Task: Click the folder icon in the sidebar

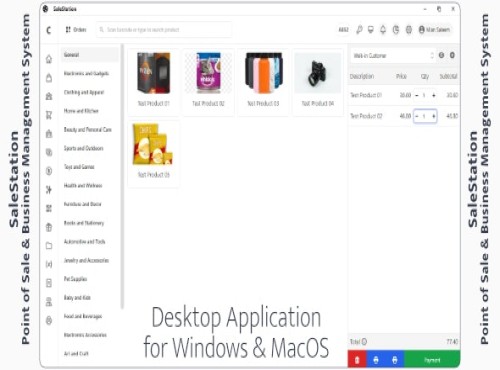Action: click(49, 246)
